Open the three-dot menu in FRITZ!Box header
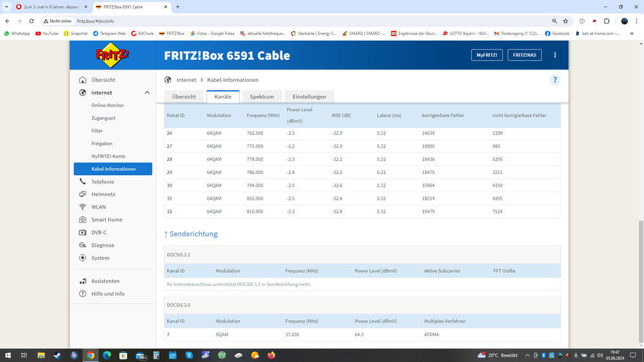The image size is (644, 362). point(554,55)
